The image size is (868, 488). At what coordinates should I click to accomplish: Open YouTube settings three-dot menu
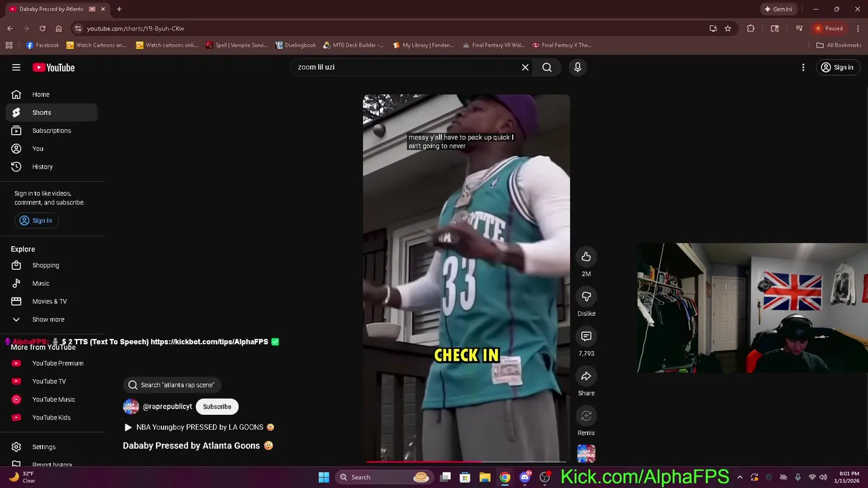coord(803,67)
